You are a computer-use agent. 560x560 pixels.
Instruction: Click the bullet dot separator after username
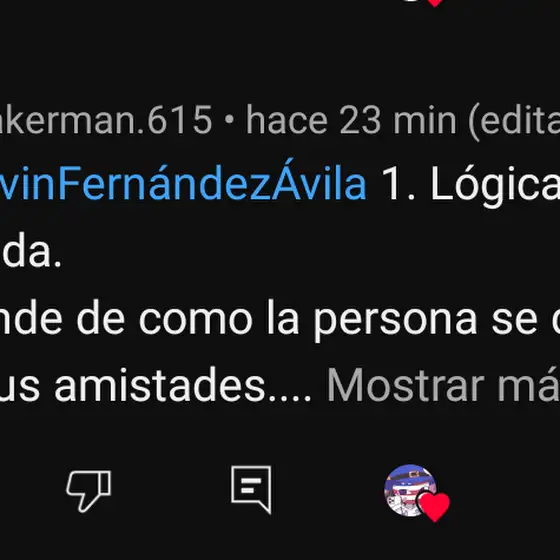tap(229, 120)
